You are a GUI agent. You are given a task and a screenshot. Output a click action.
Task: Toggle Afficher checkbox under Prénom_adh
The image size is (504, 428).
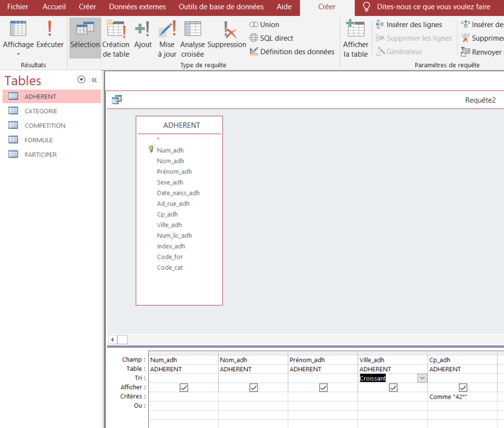click(x=323, y=387)
